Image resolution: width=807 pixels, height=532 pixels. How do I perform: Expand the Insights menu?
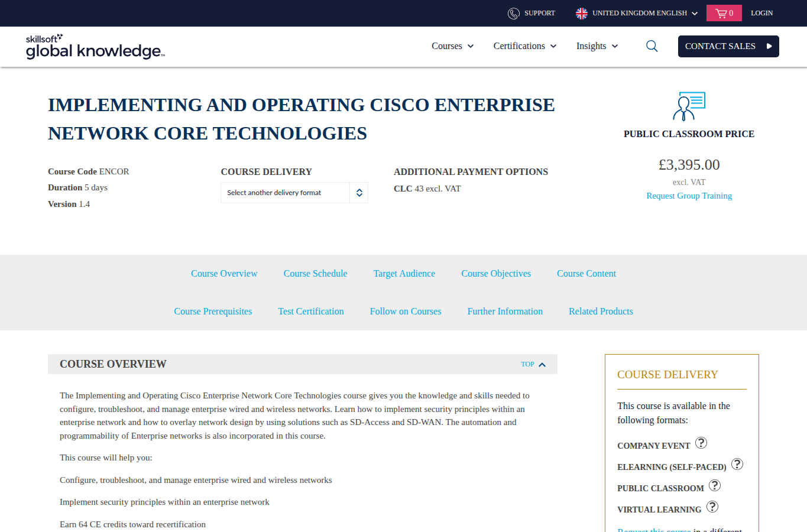[597, 46]
